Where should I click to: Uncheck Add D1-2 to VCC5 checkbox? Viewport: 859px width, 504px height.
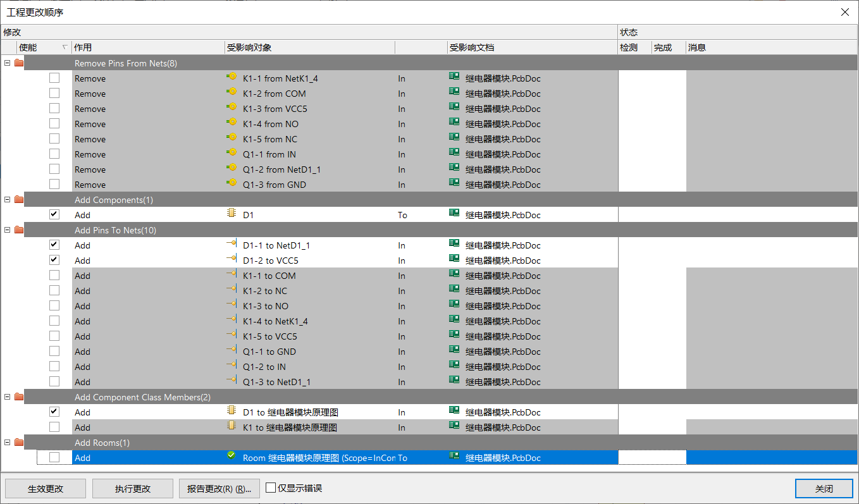pos(54,260)
